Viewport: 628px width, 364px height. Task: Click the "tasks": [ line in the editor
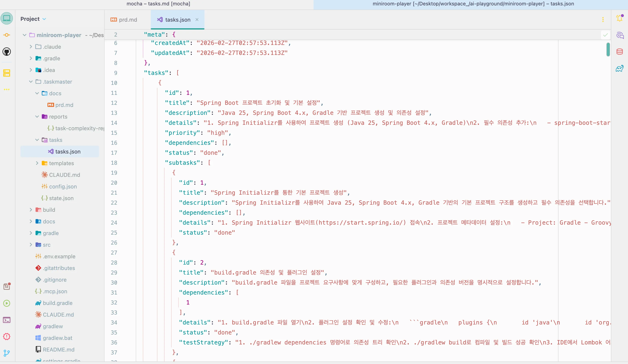[x=162, y=73]
